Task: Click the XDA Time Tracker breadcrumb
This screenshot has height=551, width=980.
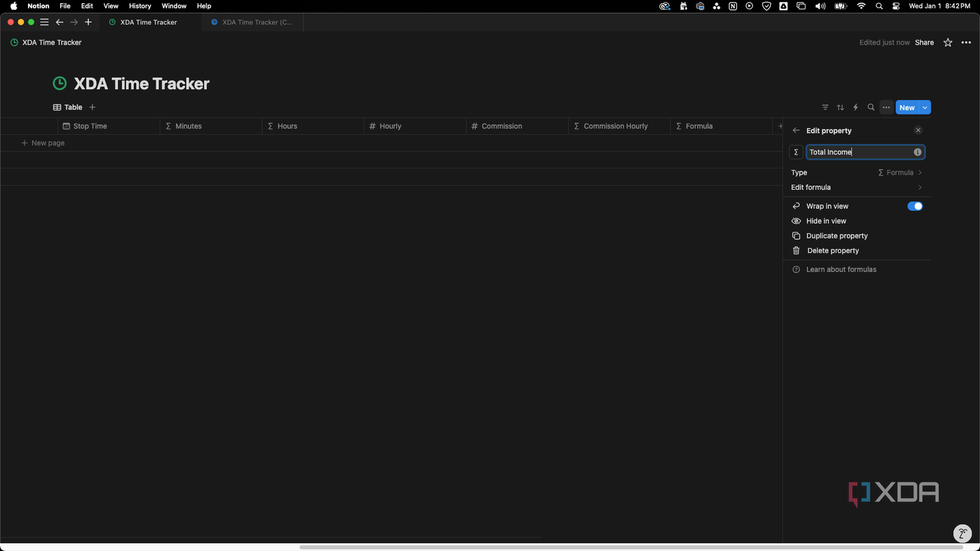Action: (46, 42)
